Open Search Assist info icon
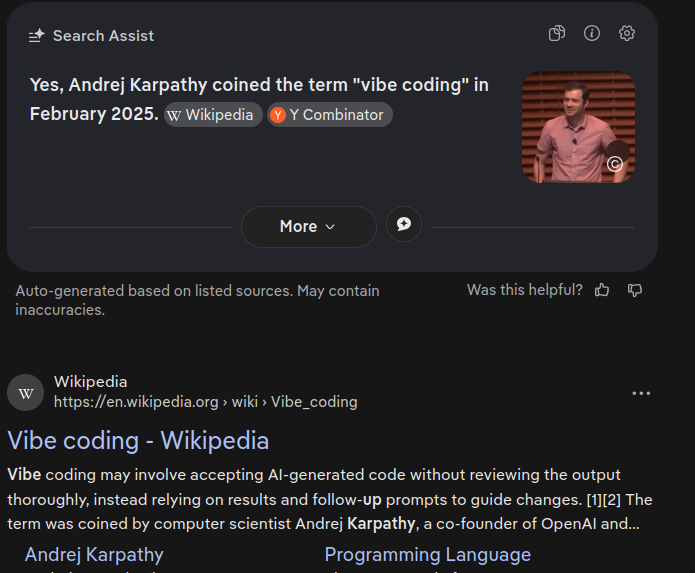695x573 pixels. [592, 33]
